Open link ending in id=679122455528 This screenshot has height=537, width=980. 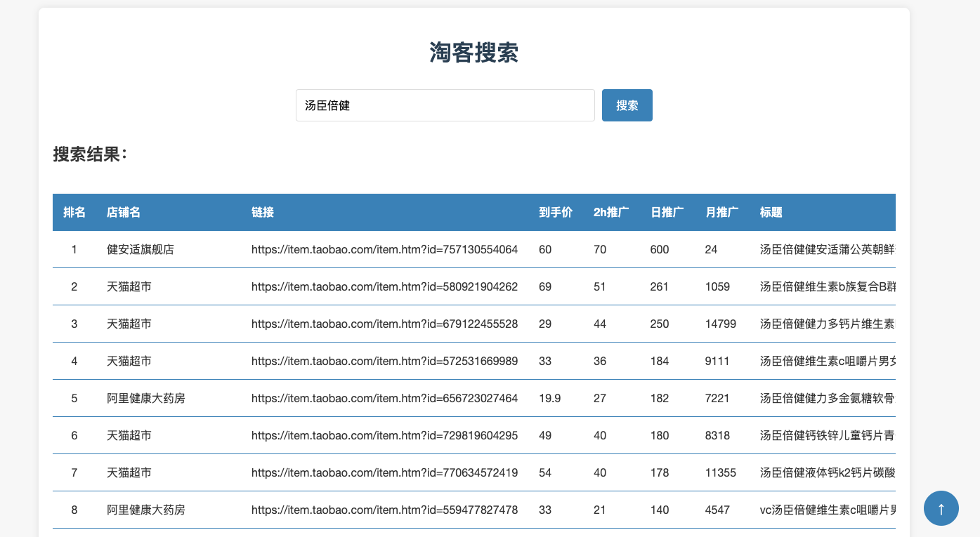(x=385, y=324)
